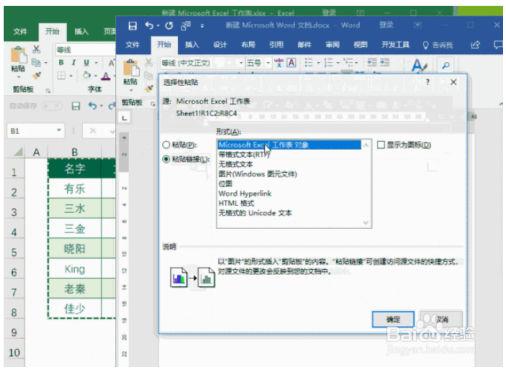Toggle touch/mouse mode icon in Word

[x=186, y=26]
